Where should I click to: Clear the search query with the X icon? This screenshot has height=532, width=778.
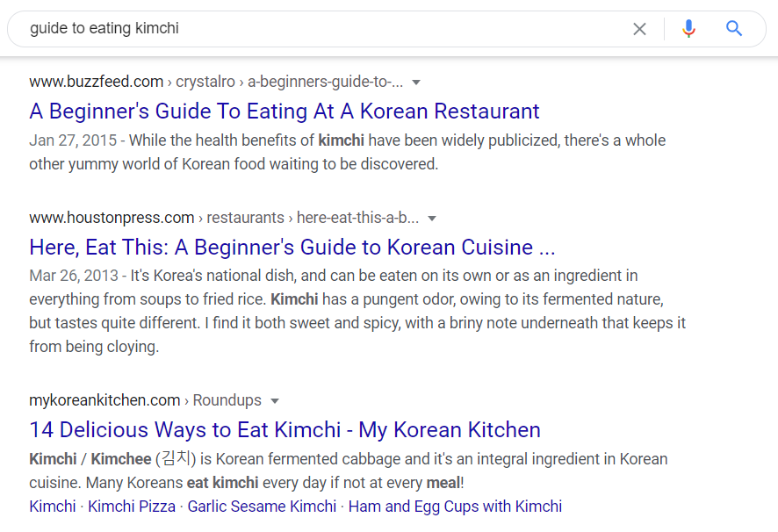(639, 28)
